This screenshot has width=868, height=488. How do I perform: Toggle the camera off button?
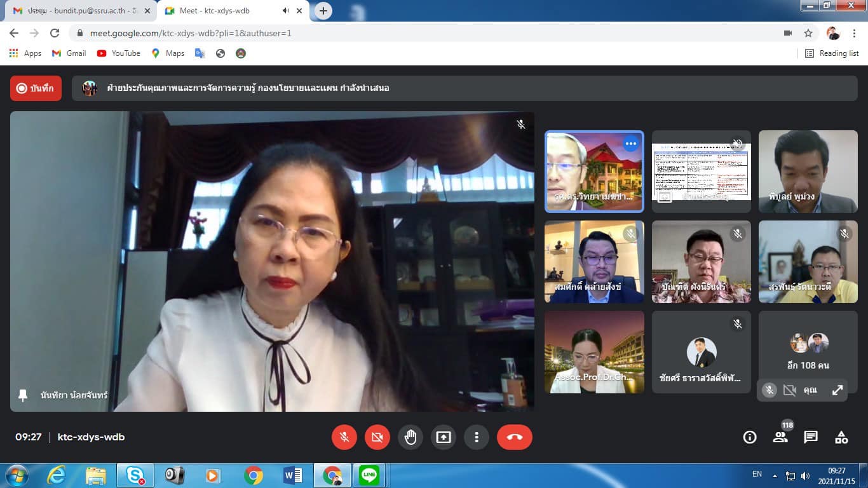point(377,437)
